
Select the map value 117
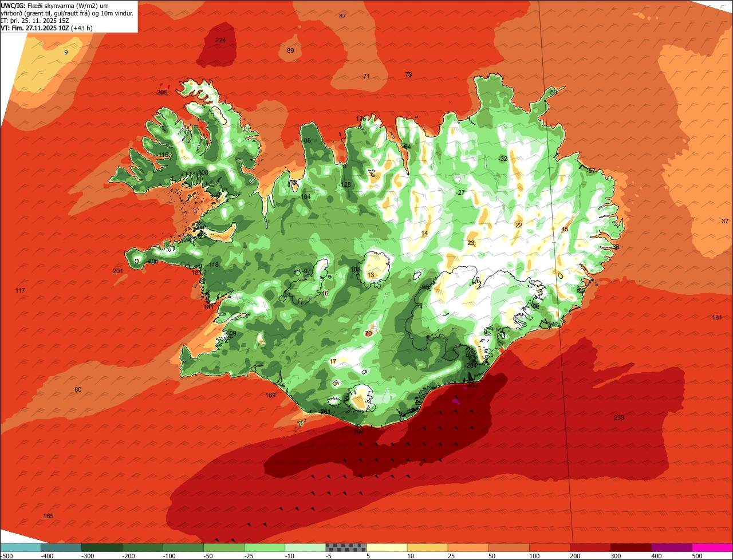(x=20, y=291)
